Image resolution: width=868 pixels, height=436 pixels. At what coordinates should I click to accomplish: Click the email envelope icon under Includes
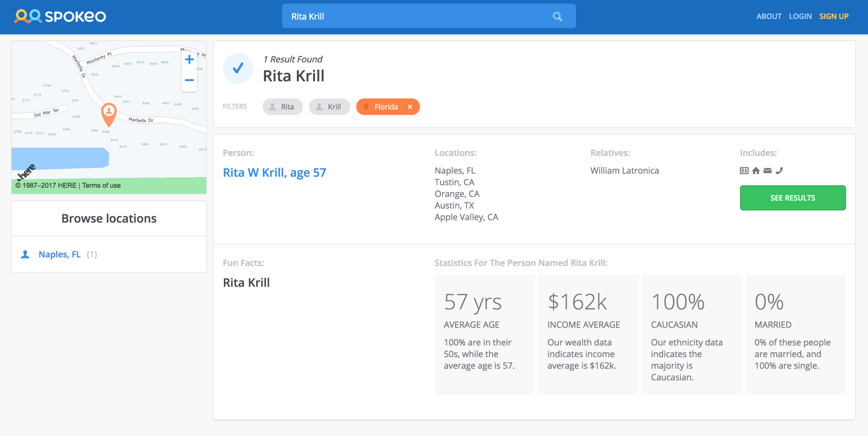tap(768, 171)
